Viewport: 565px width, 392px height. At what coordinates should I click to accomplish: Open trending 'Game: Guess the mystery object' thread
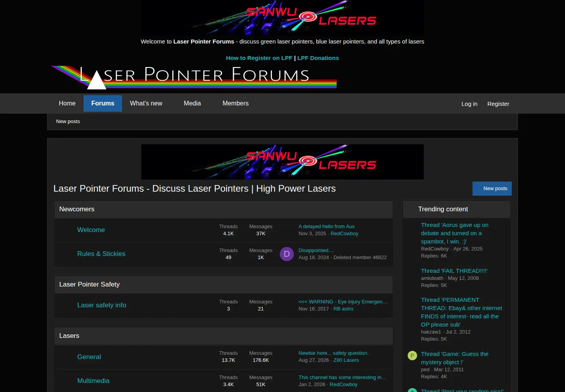coord(455,358)
